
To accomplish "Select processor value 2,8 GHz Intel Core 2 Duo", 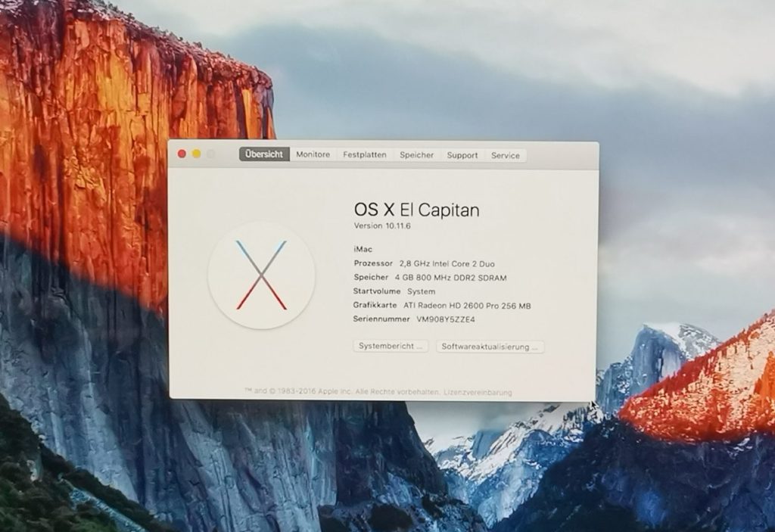I will pos(447,264).
